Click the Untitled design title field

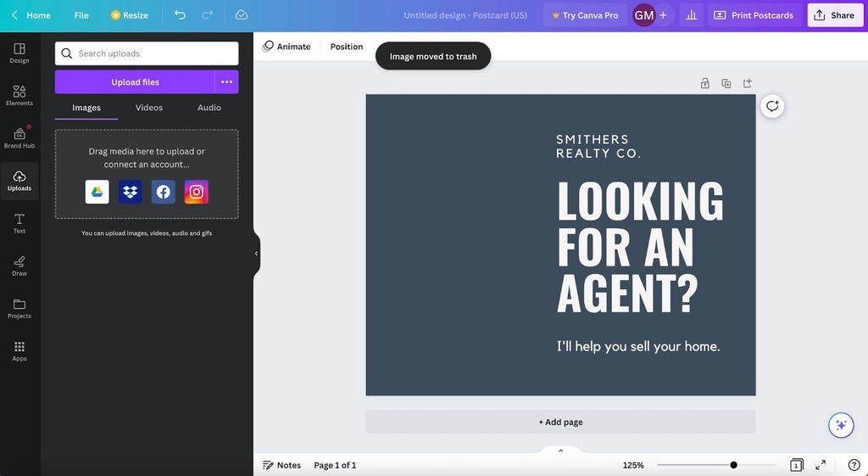pos(465,15)
